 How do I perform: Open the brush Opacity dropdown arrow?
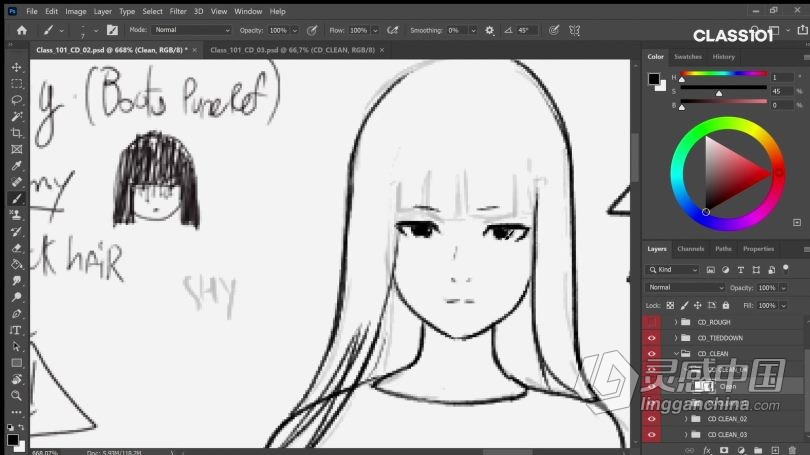[295, 30]
